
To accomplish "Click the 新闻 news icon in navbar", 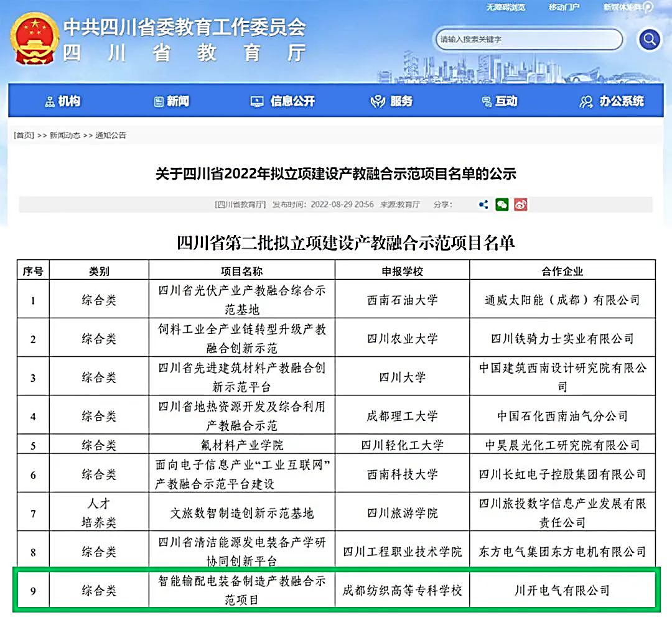I will point(159,102).
